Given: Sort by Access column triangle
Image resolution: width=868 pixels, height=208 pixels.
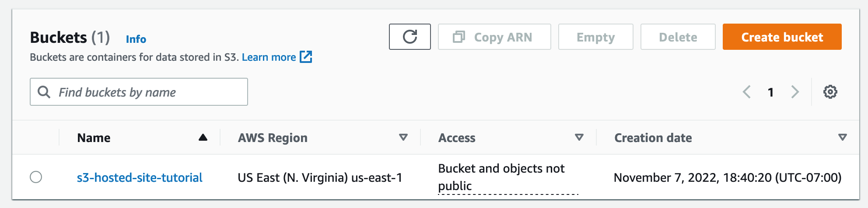Looking at the screenshot, I should coord(579,138).
